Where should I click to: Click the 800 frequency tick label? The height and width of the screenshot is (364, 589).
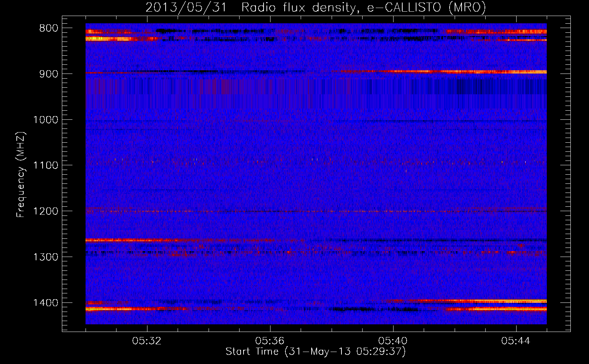pos(49,28)
